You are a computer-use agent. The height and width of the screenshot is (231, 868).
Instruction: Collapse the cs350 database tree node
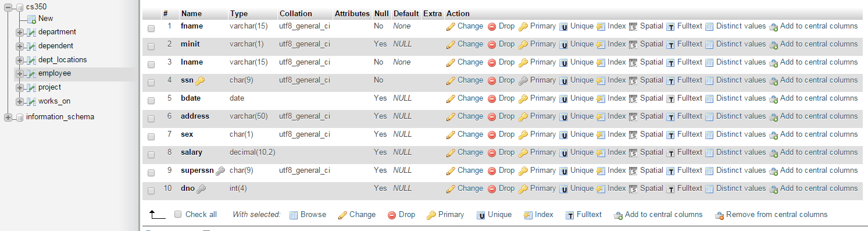8,7
